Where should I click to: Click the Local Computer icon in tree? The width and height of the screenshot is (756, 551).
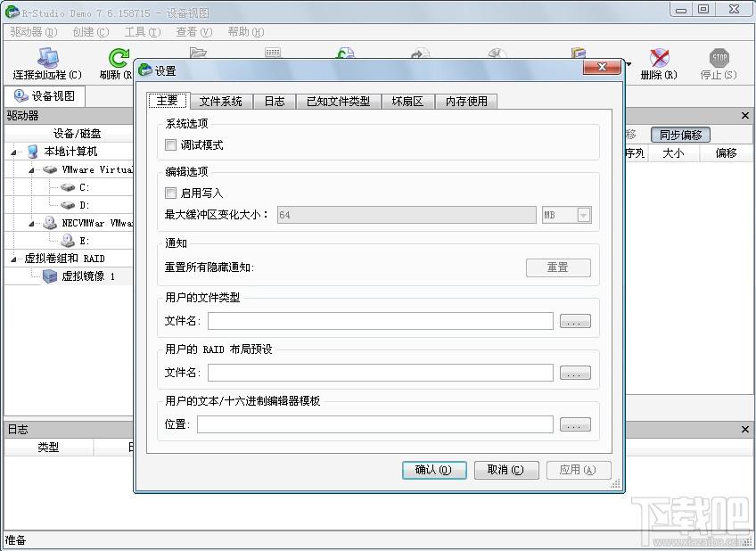[32, 152]
